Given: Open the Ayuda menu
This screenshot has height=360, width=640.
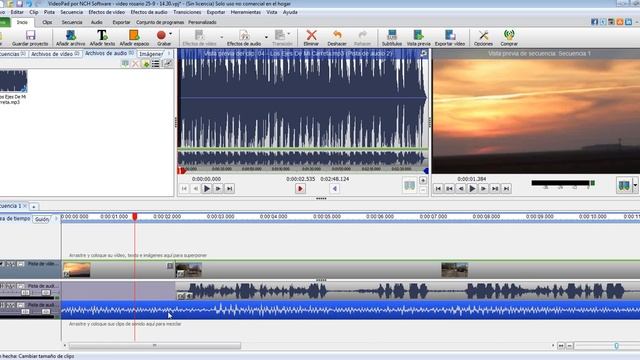Looking at the screenshot, I should [x=290, y=12].
